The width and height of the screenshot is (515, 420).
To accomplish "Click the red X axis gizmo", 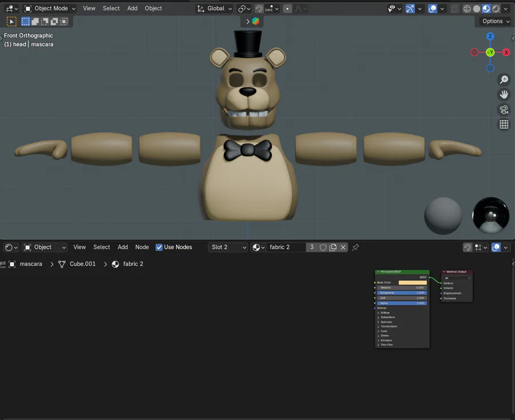I will coord(506,52).
